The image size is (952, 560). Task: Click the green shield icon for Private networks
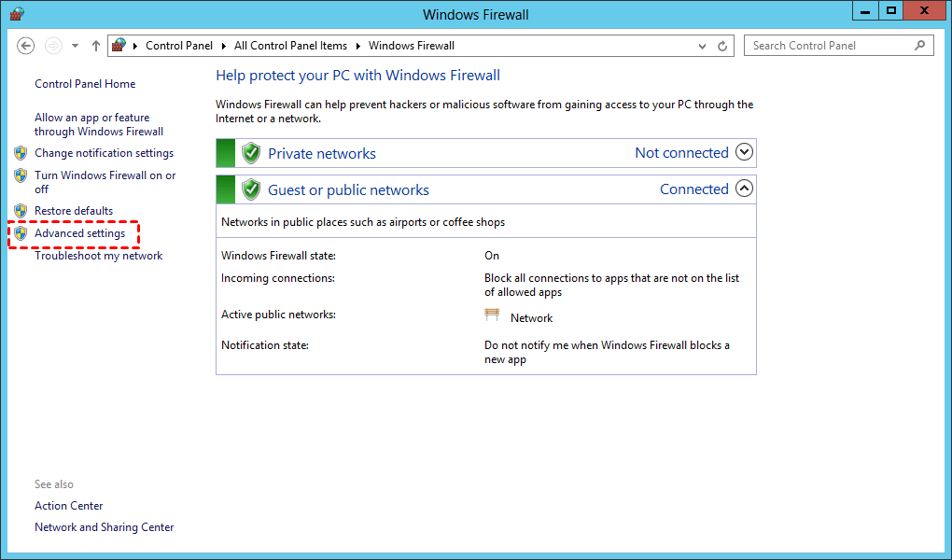[251, 153]
